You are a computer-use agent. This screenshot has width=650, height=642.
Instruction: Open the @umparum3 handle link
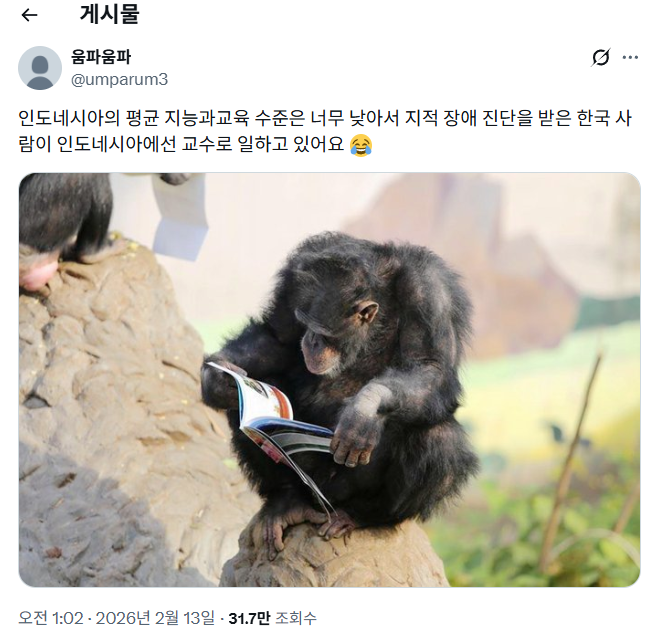pyautogui.click(x=119, y=80)
